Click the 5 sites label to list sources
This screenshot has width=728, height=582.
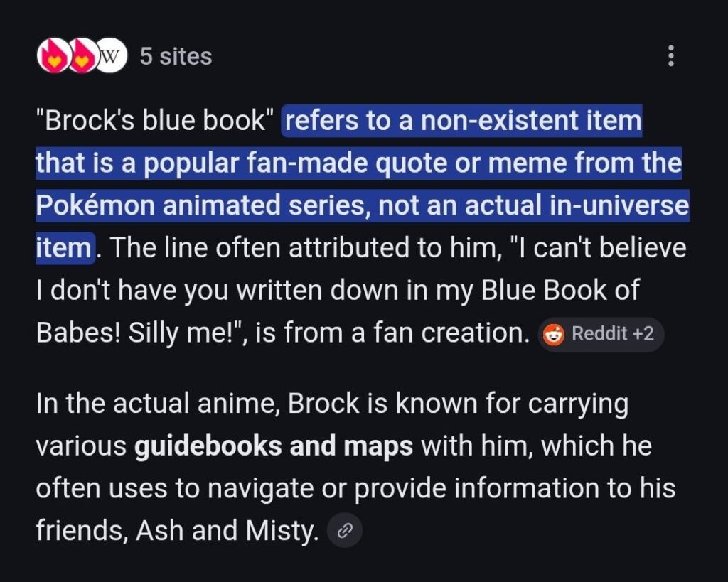[x=175, y=56]
